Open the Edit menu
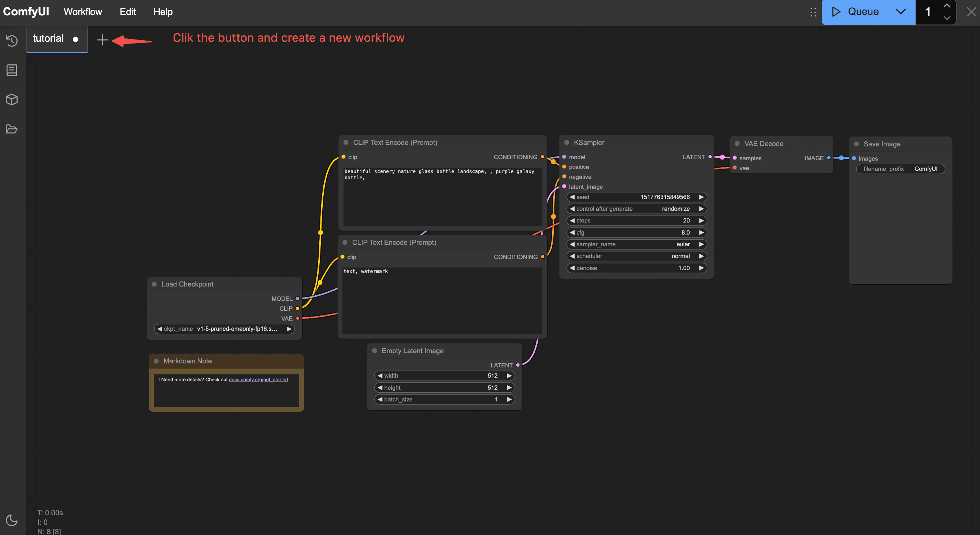This screenshot has height=535, width=980. (x=127, y=11)
